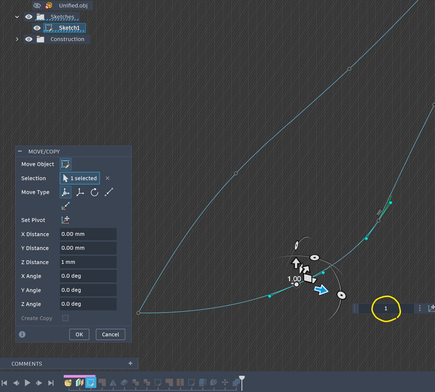Click the rotation manipulator right of the blue arrow
The image size is (435, 392).
click(341, 295)
